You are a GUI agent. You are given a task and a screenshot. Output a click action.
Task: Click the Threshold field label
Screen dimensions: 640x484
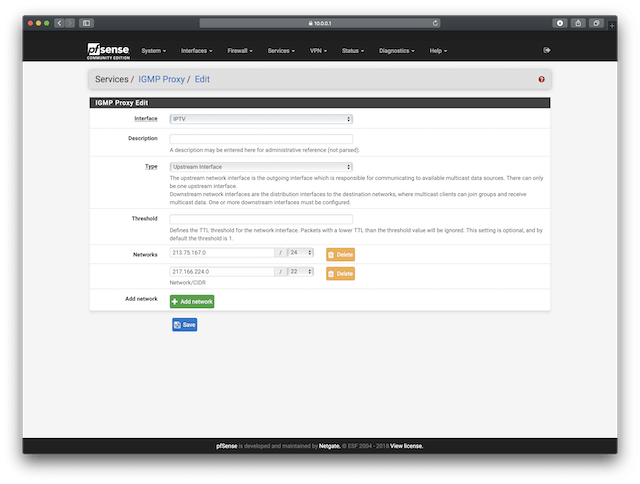point(144,219)
